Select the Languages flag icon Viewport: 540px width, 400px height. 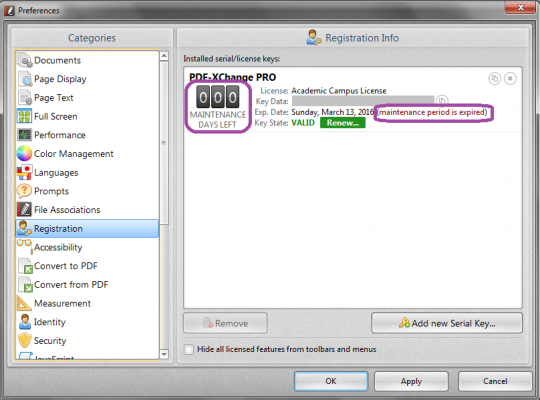coord(24,172)
